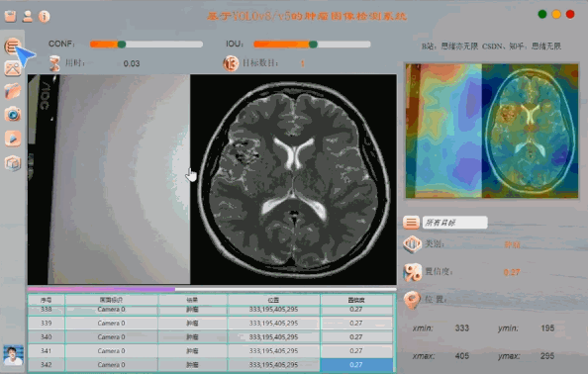Click the CONF label
Image resolution: width=588 pixels, height=374 pixels.
[x=61, y=44]
